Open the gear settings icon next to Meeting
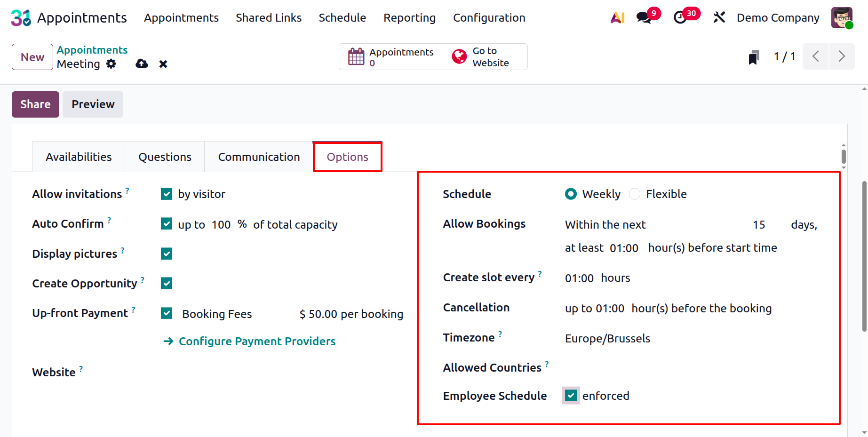 (111, 64)
